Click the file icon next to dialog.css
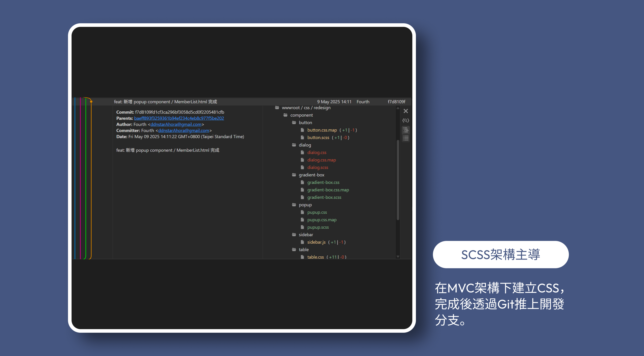The height and width of the screenshot is (356, 644). coord(303,152)
